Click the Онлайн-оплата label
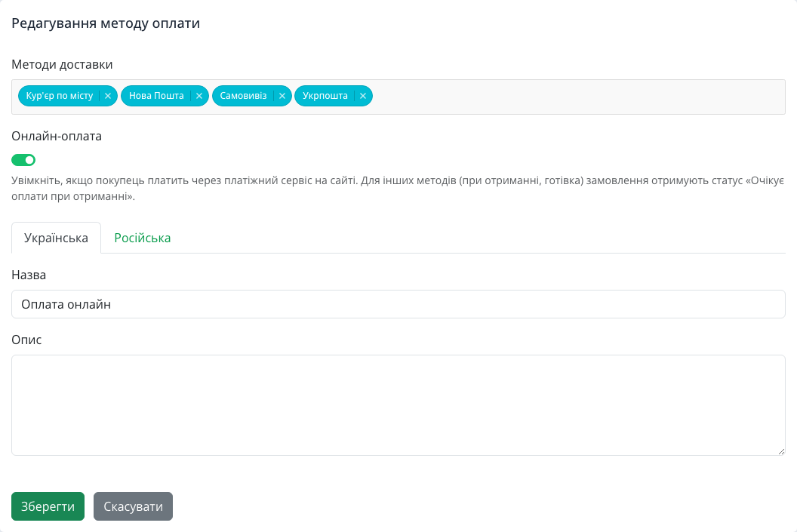Screen dimensions: 797x532 [57, 136]
